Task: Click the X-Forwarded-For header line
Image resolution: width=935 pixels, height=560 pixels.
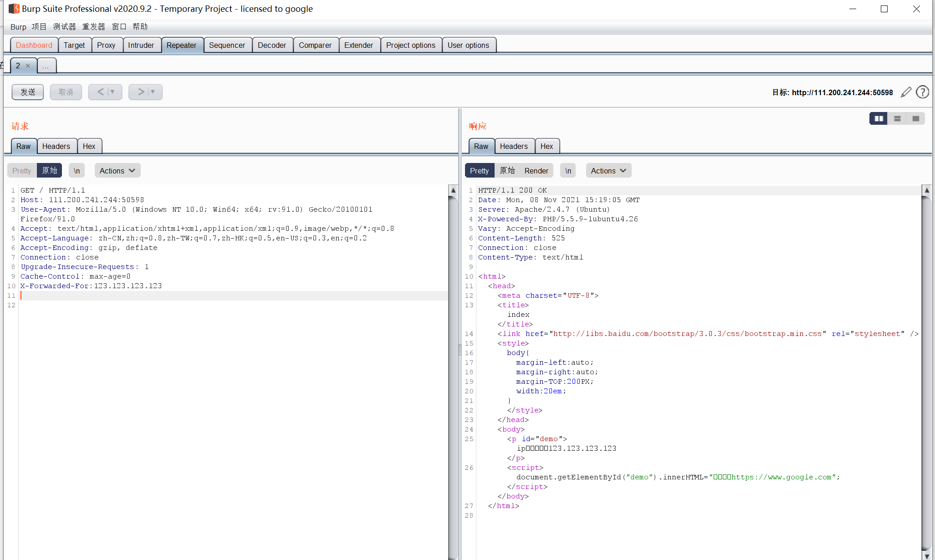Action: (x=91, y=286)
